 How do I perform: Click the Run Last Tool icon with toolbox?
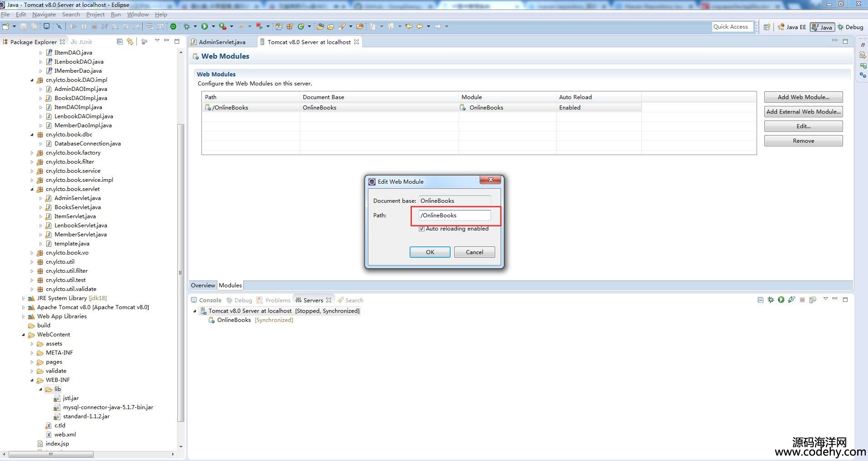pos(223,26)
